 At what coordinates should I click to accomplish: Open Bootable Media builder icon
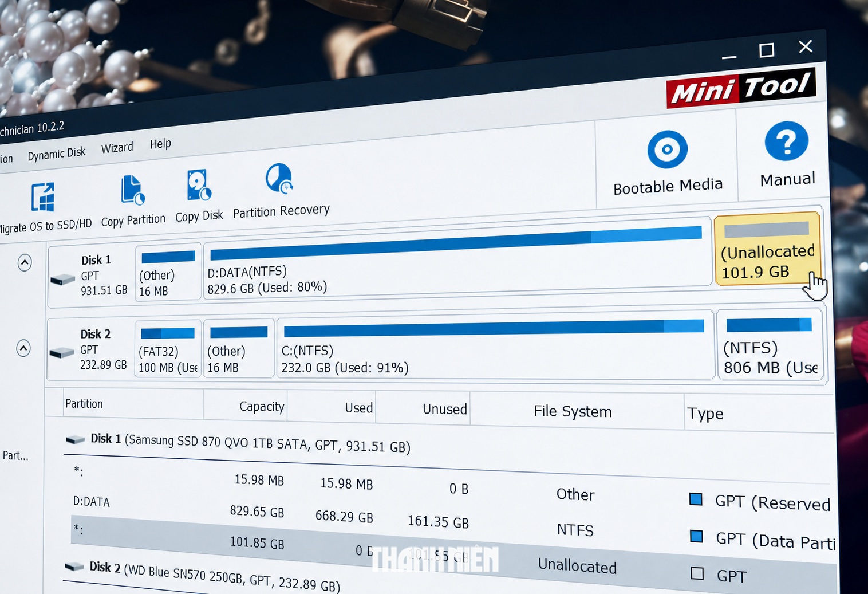coord(667,150)
